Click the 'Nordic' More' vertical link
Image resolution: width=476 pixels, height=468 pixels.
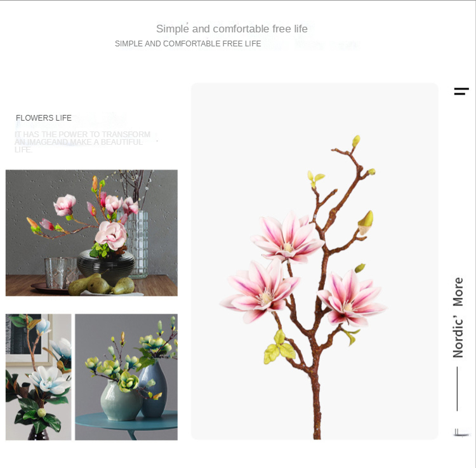tap(458, 318)
